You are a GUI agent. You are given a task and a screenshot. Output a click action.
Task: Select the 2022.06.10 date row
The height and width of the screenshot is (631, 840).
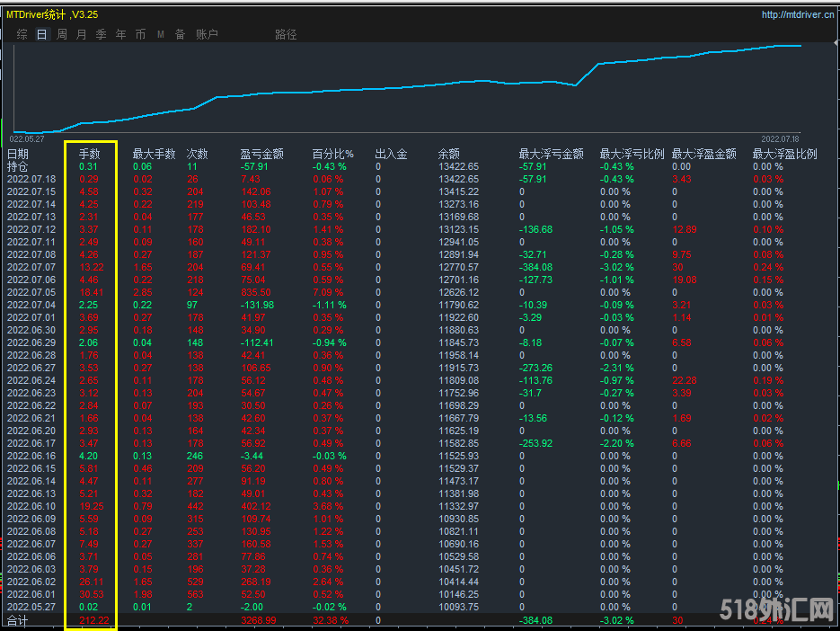31,506
